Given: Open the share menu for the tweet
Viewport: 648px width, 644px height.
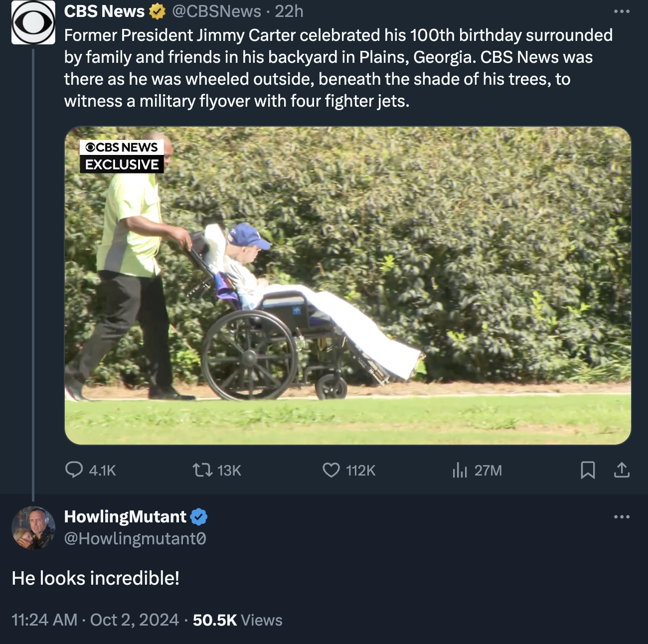Looking at the screenshot, I should (621, 470).
